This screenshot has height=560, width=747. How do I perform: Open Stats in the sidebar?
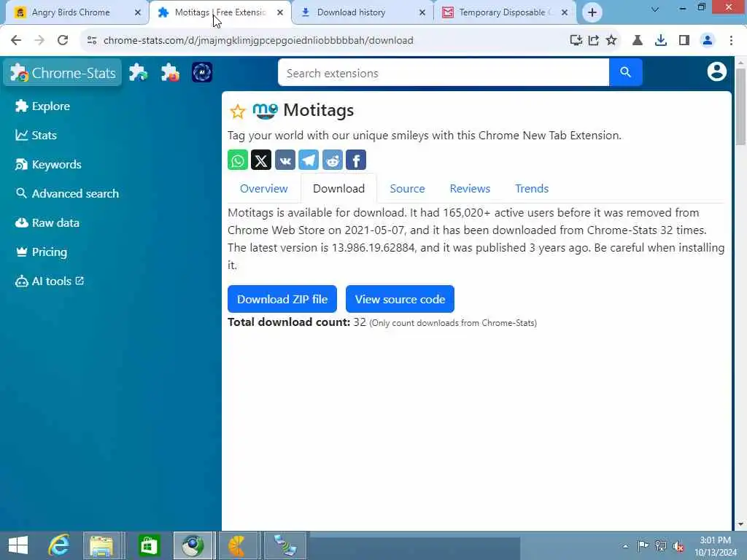click(36, 135)
